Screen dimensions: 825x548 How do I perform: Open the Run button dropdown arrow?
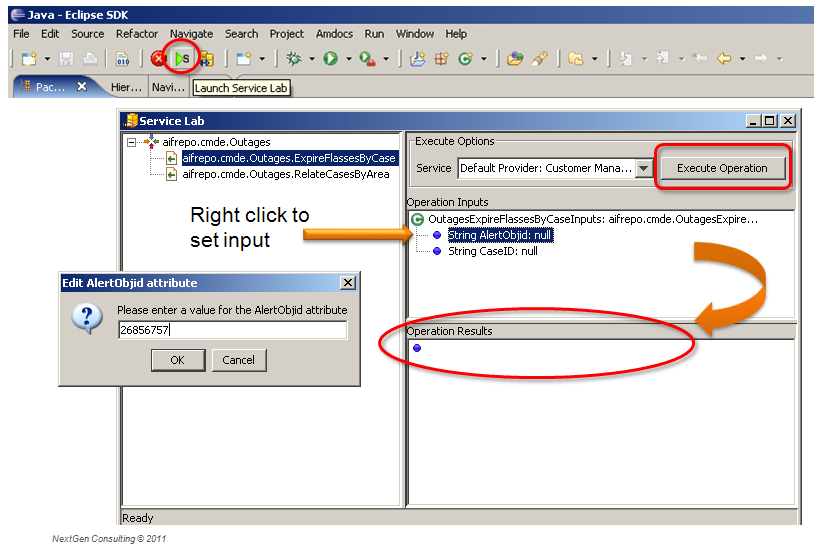point(348,59)
